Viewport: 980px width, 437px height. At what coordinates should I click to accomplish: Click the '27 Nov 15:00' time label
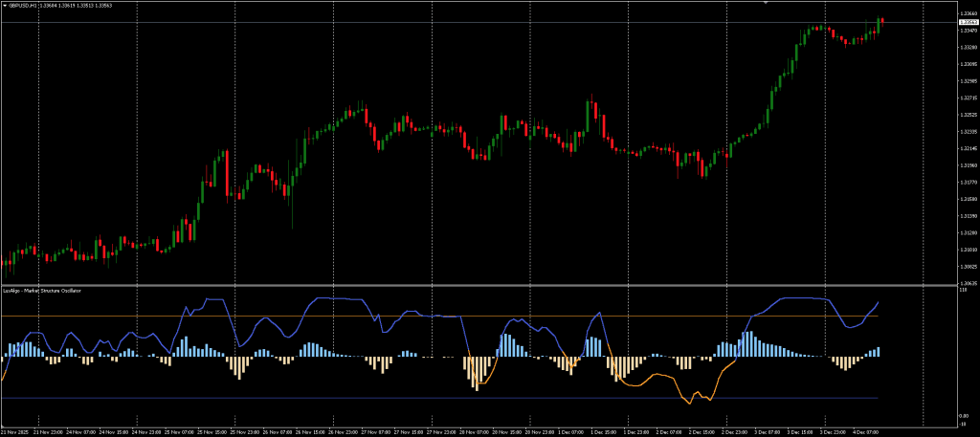407,431
